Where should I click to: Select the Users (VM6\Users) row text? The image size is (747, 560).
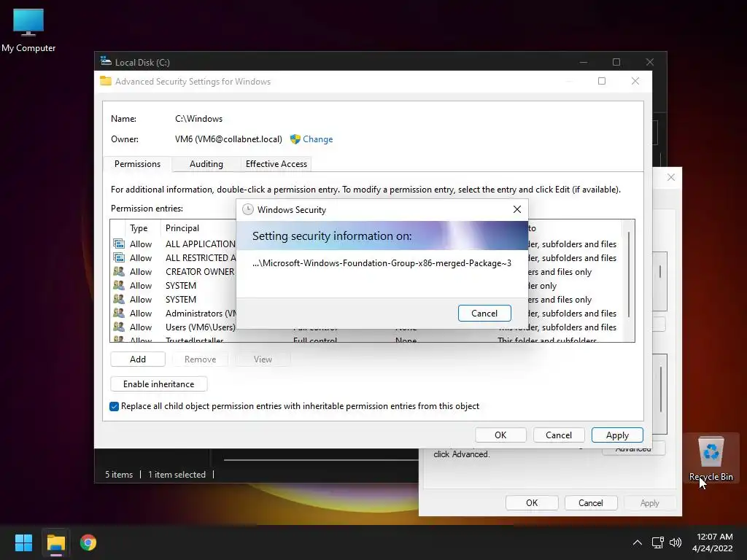click(201, 327)
